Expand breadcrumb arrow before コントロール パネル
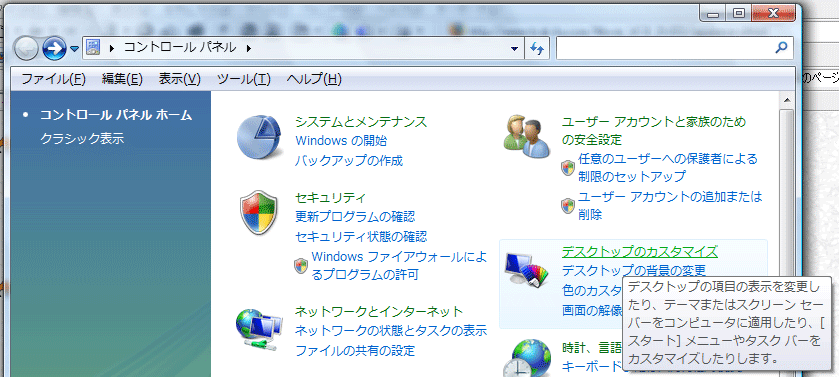This screenshot has height=377, width=839. click(x=111, y=48)
